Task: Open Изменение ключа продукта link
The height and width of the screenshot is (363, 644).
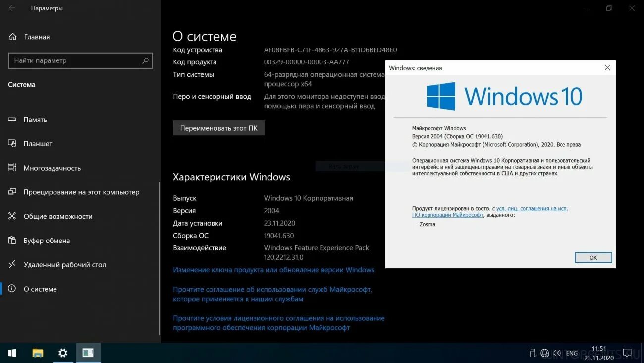Action: [273, 270]
